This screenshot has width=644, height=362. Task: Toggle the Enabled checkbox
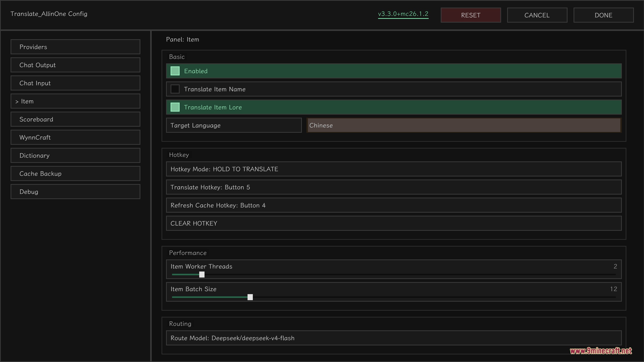175,71
